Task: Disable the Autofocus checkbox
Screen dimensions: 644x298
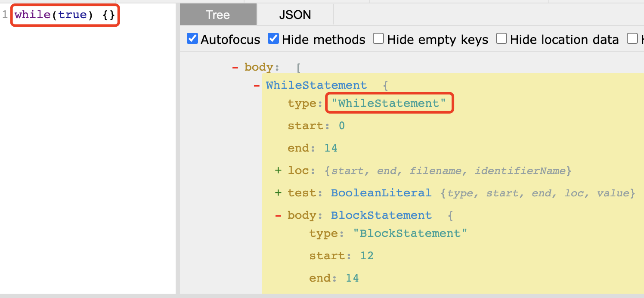Action: [192, 39]
